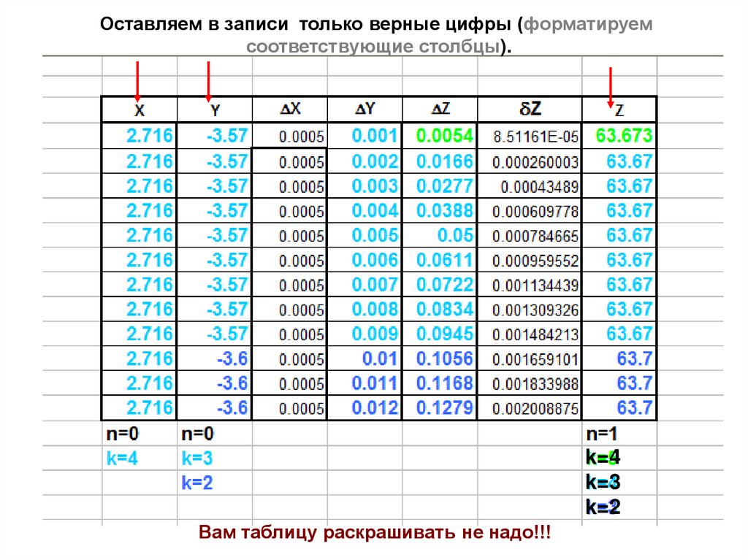
Task: Select ΔZ cell 0.0834
Action: click(440, 310)
